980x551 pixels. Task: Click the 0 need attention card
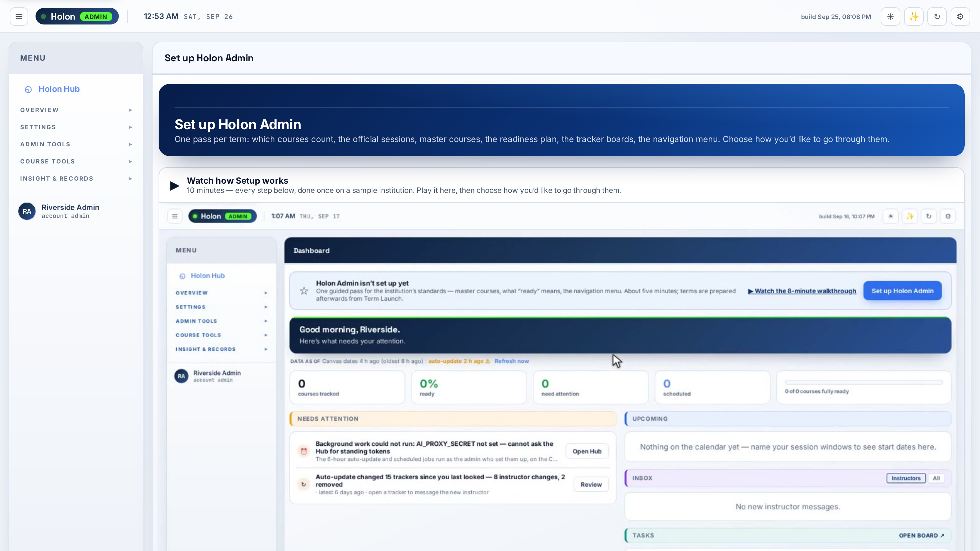point(590,388)
